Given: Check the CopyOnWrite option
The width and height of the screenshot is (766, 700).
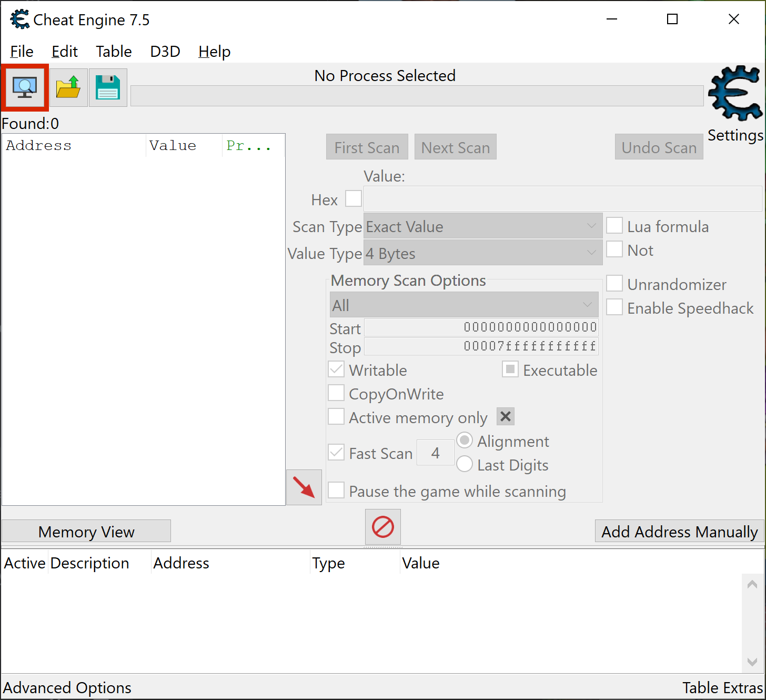Looking at the screenshot, I should [x=336, y=393].
